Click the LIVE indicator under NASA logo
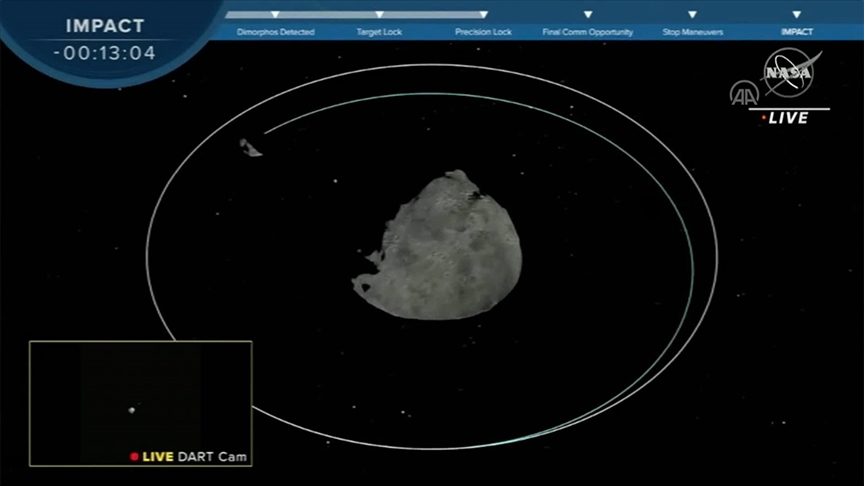The height and width of the screenshot is (486, 864). [788, 118]
